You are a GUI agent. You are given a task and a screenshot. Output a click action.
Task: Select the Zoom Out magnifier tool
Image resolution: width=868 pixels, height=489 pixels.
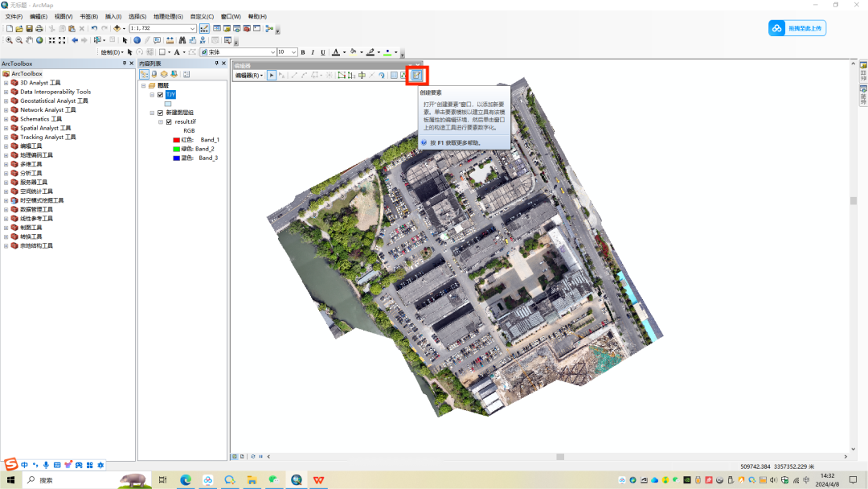18,40
